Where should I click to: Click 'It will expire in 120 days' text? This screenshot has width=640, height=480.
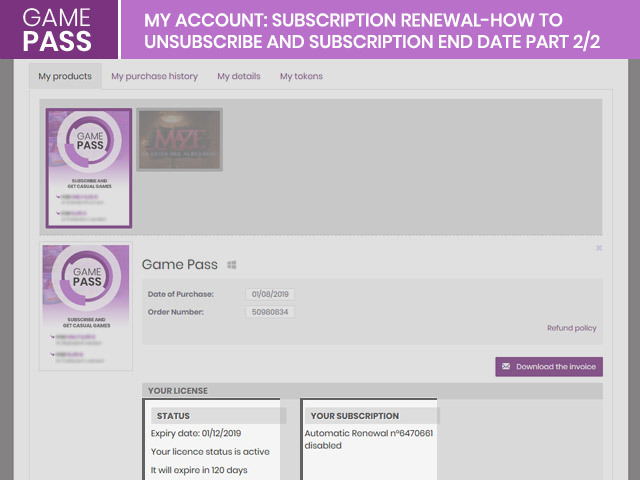pos(199,470)
